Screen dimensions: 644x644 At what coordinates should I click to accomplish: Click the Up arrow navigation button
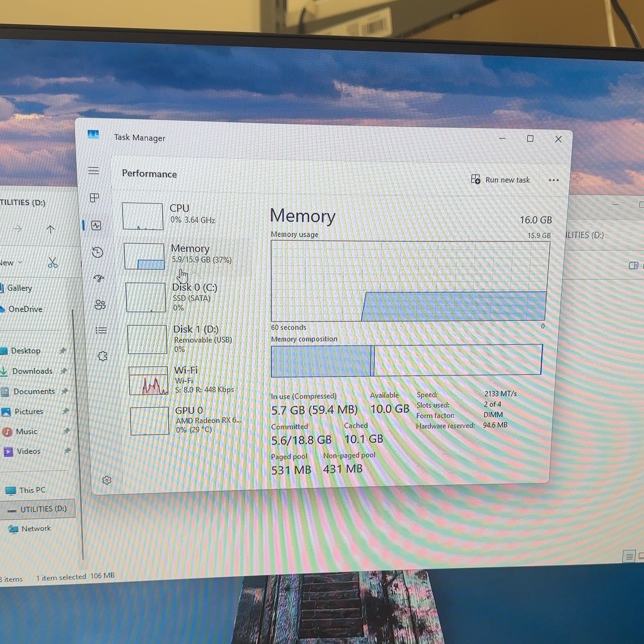point(50,229)
